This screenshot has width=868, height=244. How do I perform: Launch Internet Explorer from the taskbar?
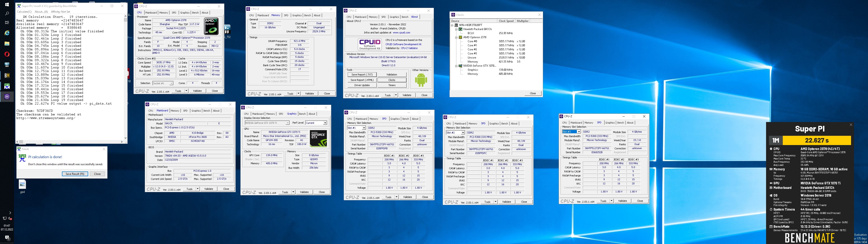coord(7,33)
